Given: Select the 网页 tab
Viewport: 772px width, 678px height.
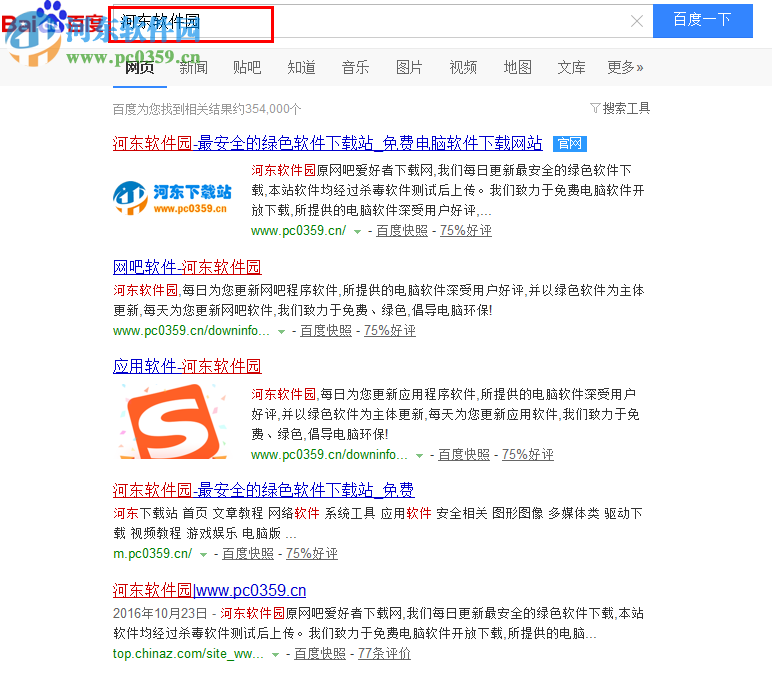Looking at the screenshot, I should (140, 67).
